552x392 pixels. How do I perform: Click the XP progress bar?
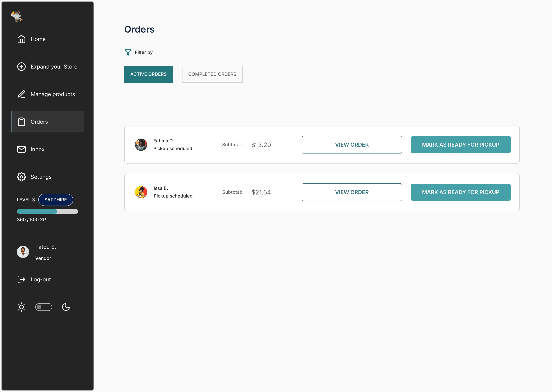click(x=47, y=211)
